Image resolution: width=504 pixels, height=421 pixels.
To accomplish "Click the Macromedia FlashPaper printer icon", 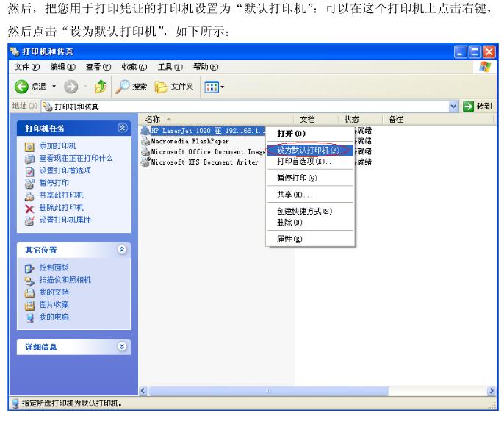I will tap(145, 141).
